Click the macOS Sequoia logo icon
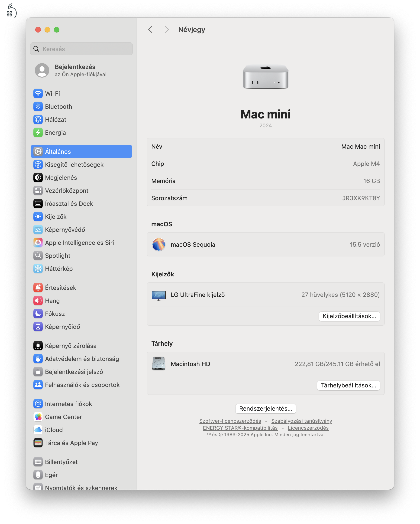The width and height of the screenshot is (420, 524). pos(159,245)
